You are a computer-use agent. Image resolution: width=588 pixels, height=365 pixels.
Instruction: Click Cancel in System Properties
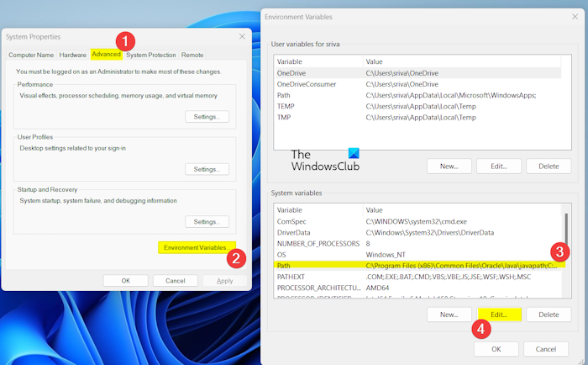(x=175, y=281)
